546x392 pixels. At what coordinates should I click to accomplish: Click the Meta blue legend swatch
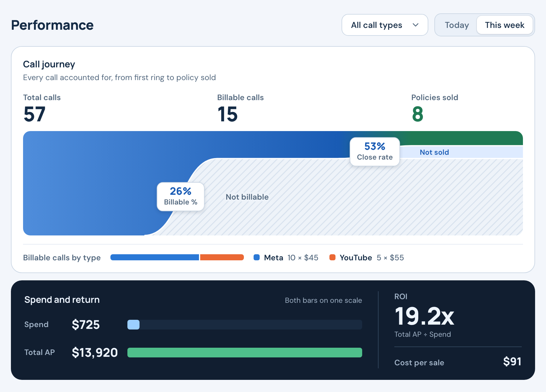click(x=257, y=257)
